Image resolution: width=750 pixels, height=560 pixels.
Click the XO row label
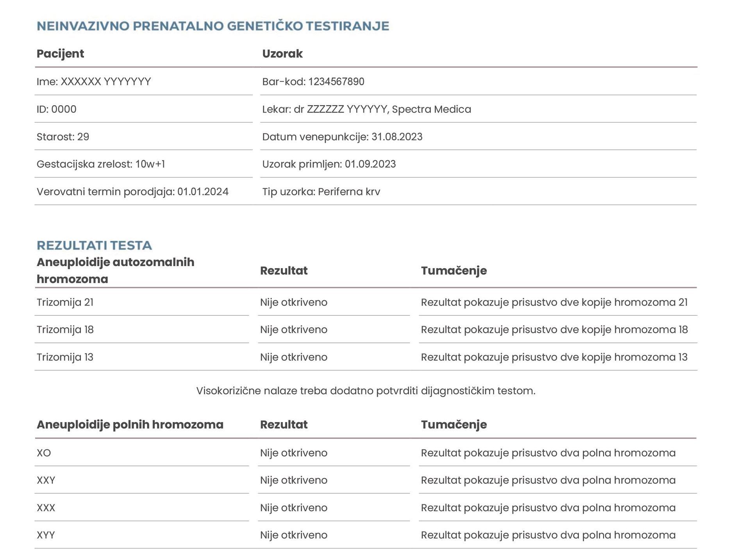point(44,453)
